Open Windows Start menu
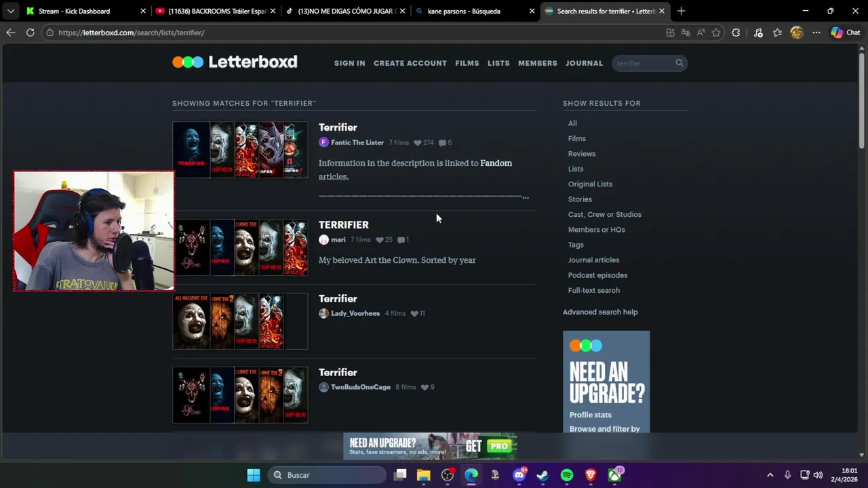This screenshot has width=868, height=488. [x=254, y=475]
